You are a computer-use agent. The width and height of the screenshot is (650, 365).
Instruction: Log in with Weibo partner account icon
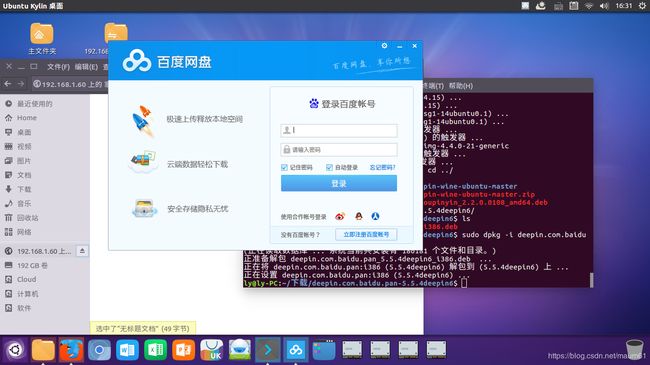click(x=340, y=216)
